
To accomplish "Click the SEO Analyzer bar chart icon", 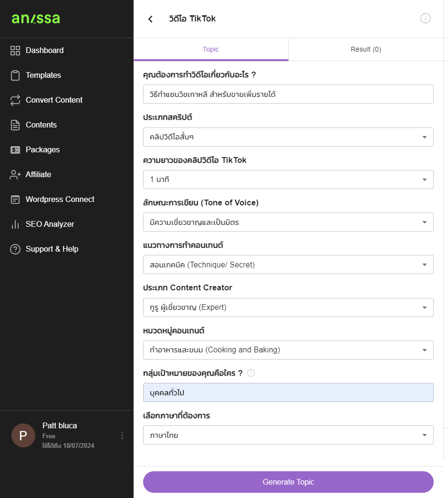I will [x=15, y=224].
